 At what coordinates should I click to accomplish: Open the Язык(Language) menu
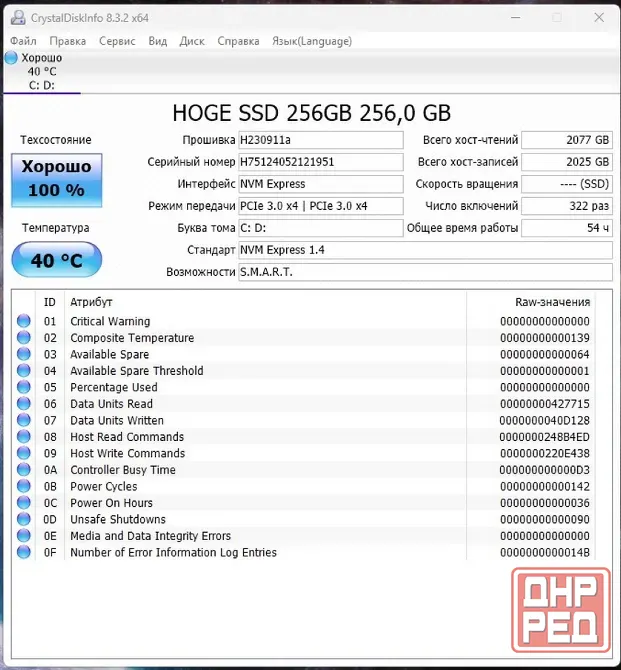(x=312, y=41)
